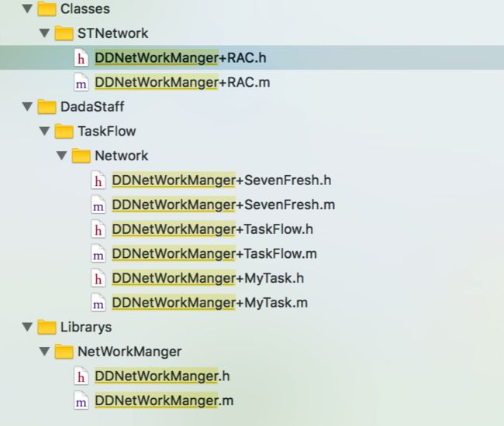Click header icon of DDNetWorkManger+TaskFlow.h

[x=98, y=229]
